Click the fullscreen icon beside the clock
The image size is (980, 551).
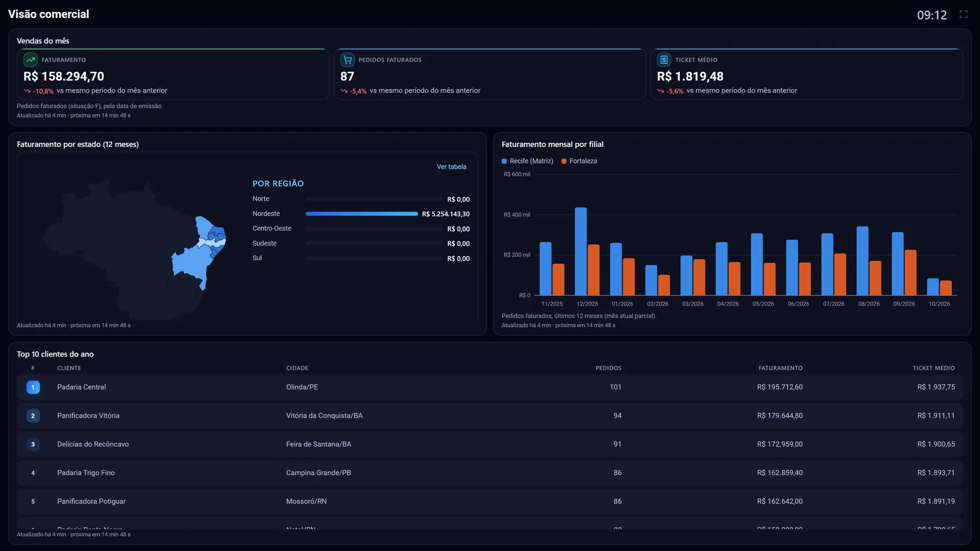(963, 15)
